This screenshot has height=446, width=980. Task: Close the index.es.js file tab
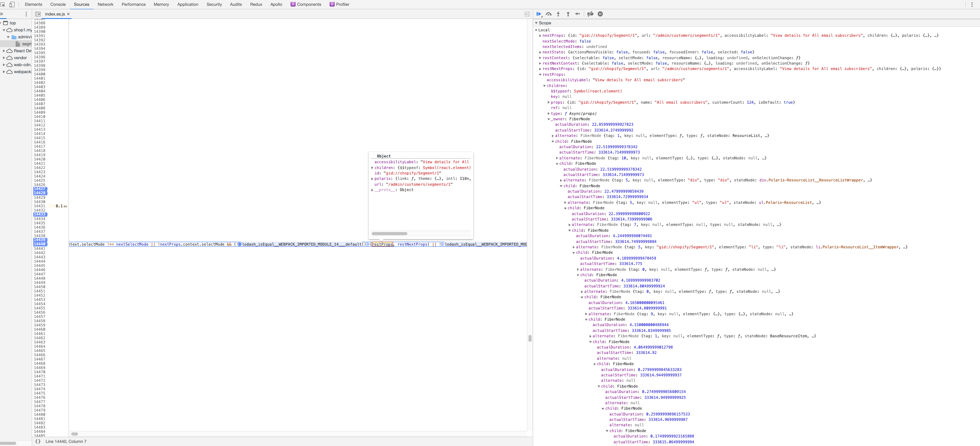tap(68, 14)
